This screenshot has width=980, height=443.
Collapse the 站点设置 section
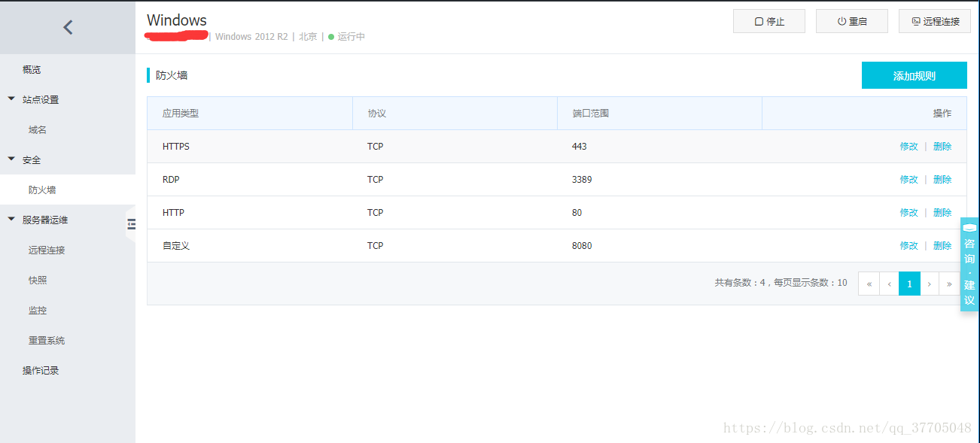click(11, 99)
